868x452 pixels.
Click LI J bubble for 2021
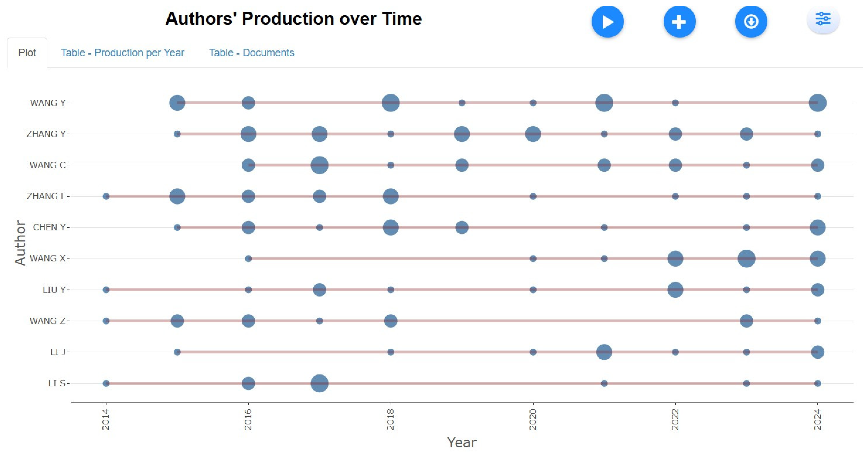click(x=604, y=352)
